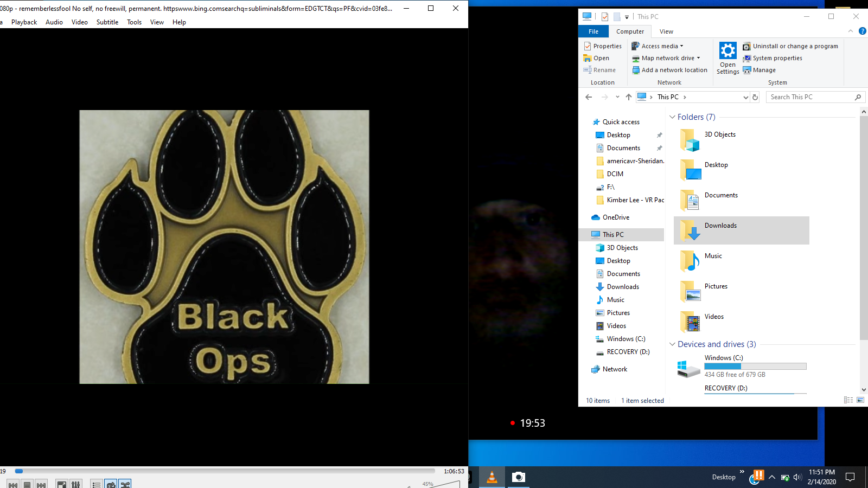
Task: Click the taskbar volume speaker icon
Action: [x=797, y=478]
